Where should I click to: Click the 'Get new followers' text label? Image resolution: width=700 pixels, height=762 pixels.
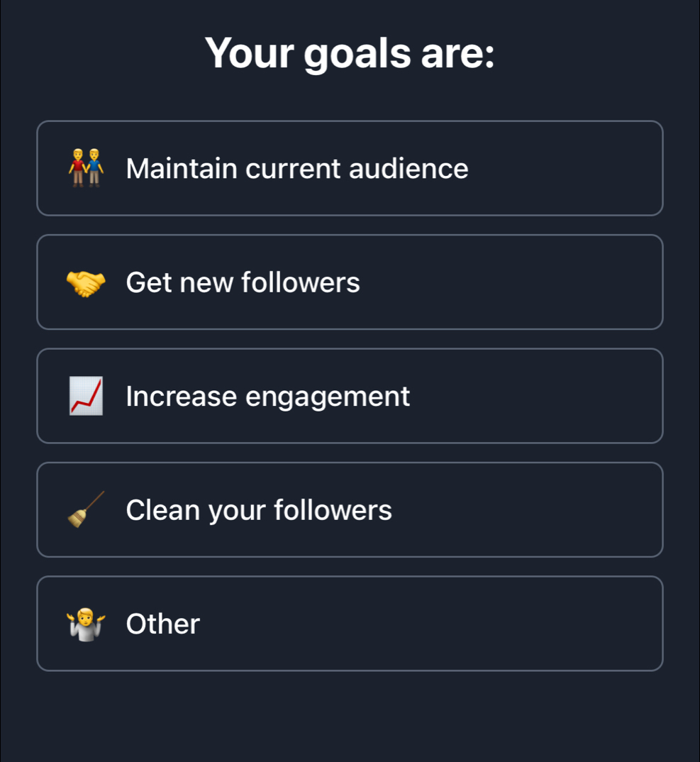tap(243, 282)
